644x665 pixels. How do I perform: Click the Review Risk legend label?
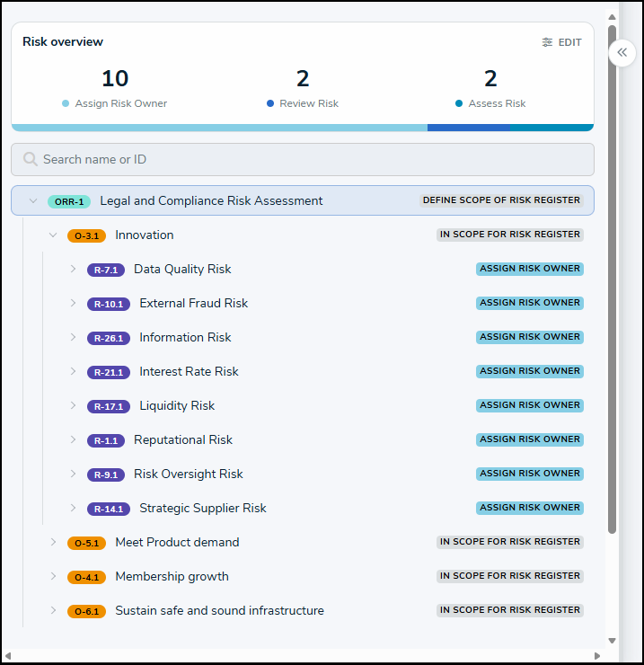click(309, 103)
